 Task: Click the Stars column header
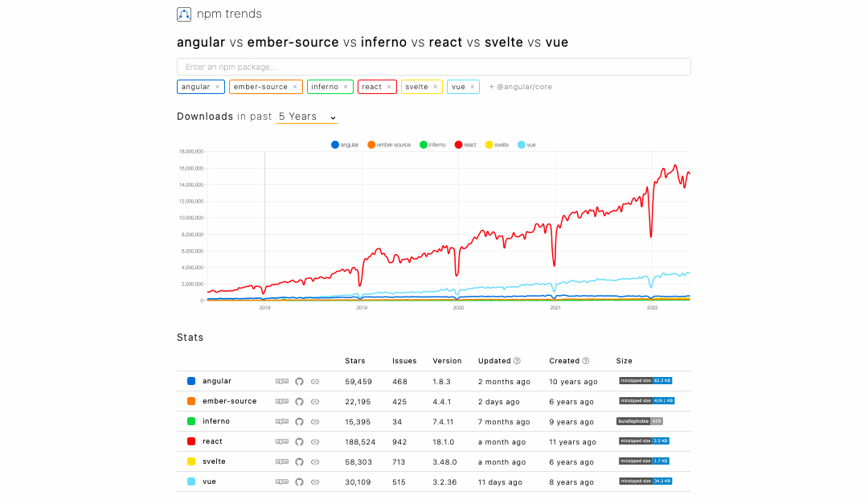pyautogui.click(x=355, y=361)
